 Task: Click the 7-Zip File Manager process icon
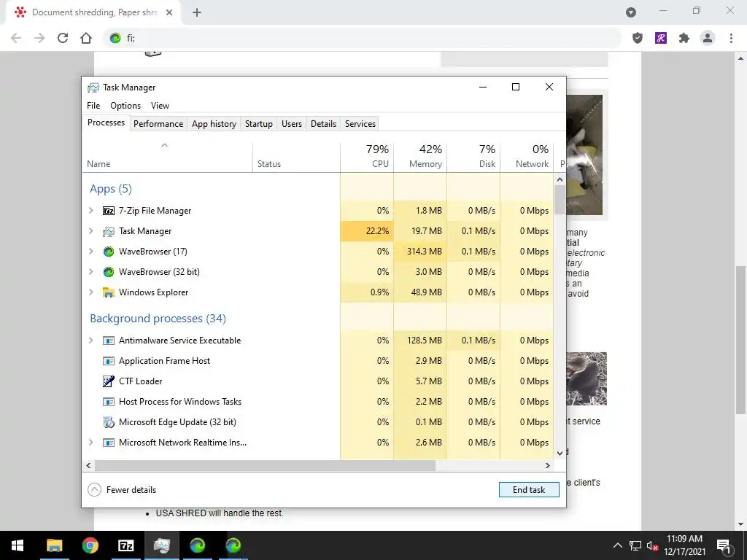click(x=109, y=211)
